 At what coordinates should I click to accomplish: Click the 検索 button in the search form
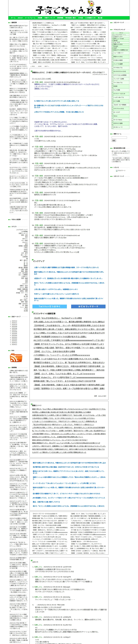pos(114,140)
